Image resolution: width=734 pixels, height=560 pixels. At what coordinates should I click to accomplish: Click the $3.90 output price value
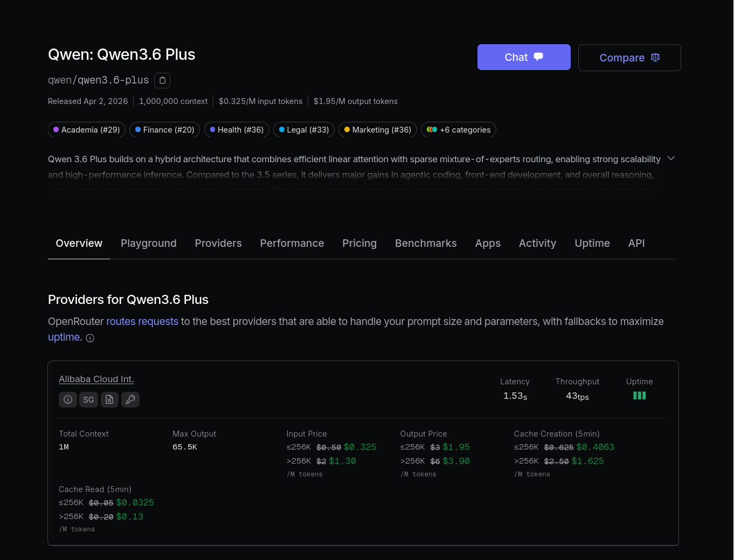click(456, 461)
